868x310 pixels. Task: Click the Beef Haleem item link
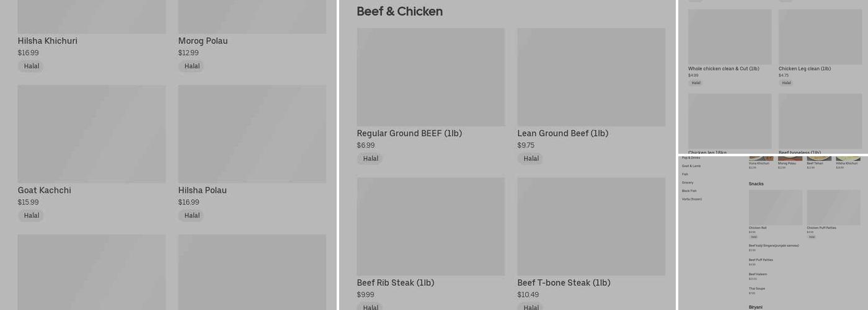(x=758, y=274)
